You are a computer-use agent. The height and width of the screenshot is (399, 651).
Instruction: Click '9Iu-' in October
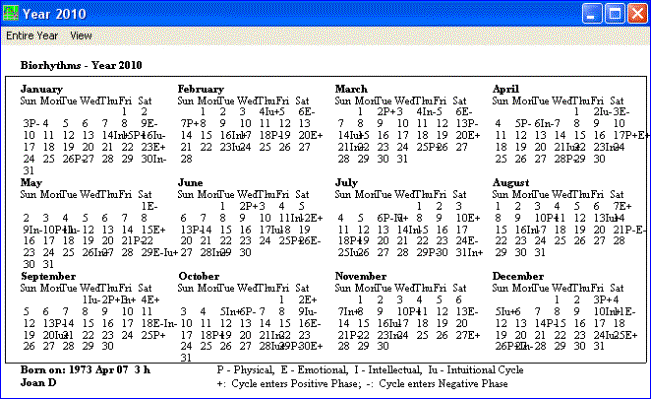pos(308,311)
